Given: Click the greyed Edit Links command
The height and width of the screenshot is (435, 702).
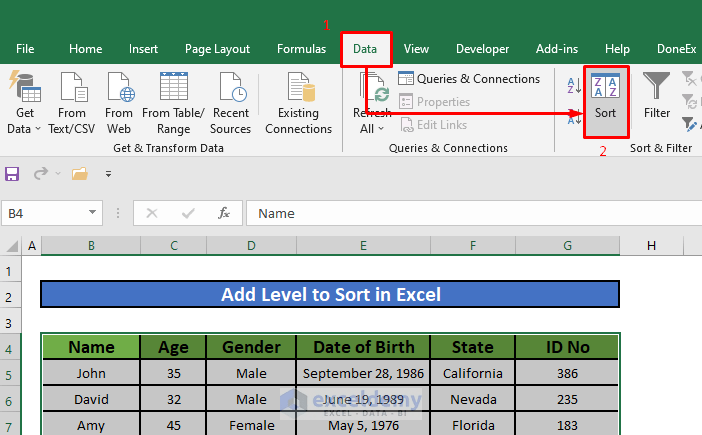Looking at the screenshot, I should tap(433, 125).
